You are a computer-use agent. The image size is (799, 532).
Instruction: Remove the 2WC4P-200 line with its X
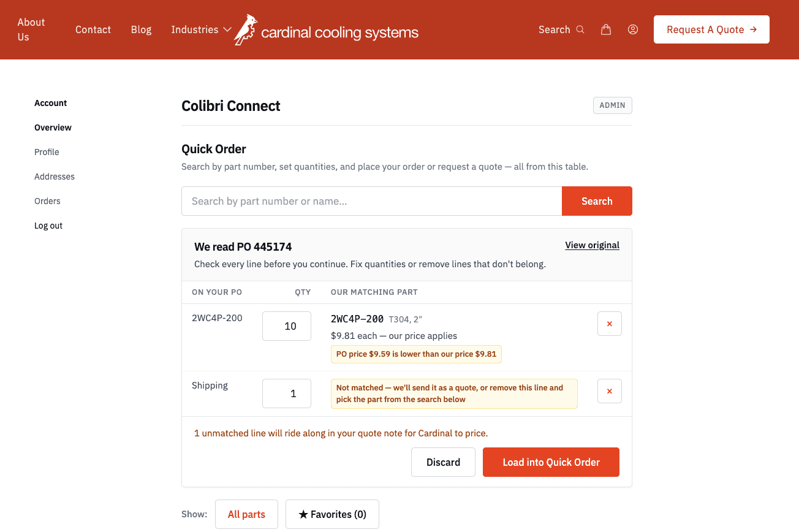coord(610,324)
